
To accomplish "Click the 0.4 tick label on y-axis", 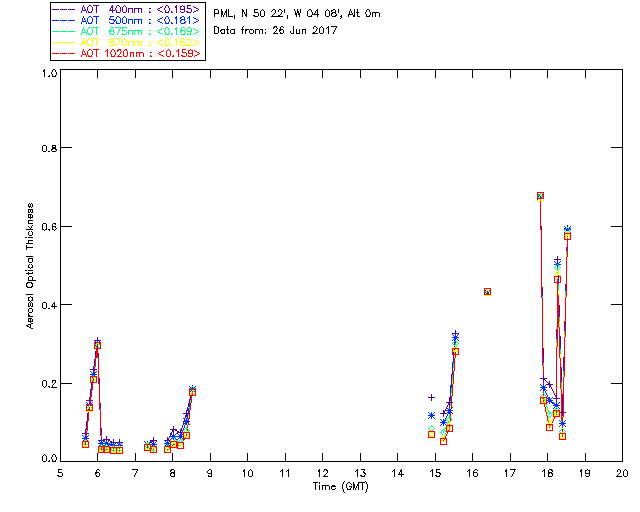I will (x=48, y=305).
